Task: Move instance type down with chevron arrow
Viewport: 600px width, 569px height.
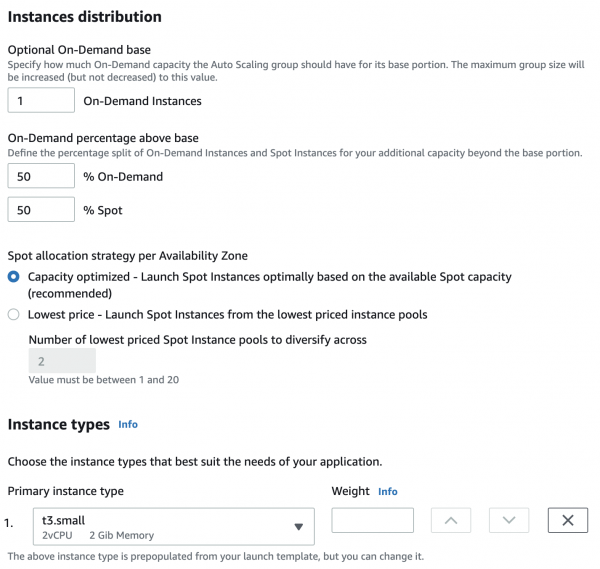Action: pos(509,521)
